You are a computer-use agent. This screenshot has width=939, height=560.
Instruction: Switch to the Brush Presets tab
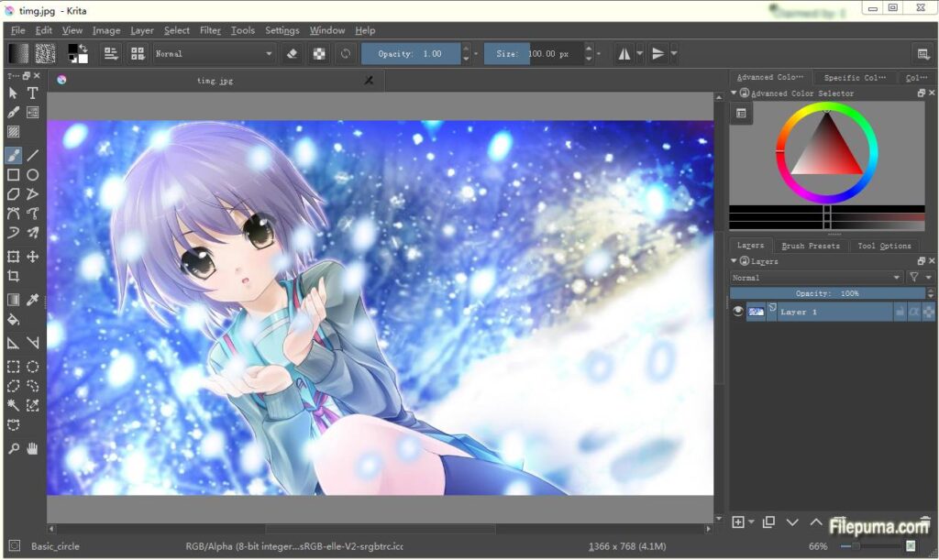(x=811, y=246)
